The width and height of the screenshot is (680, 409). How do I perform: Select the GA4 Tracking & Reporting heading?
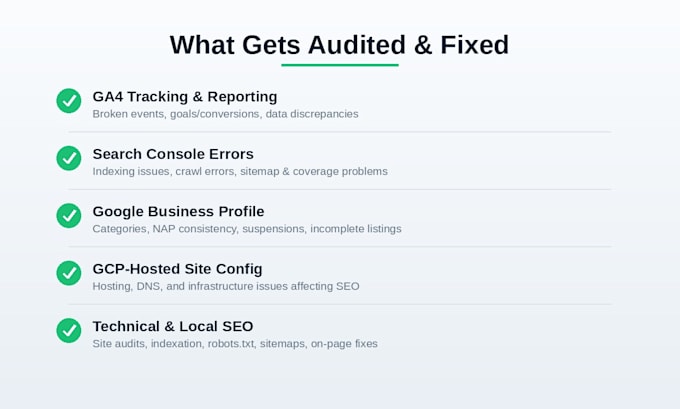pyautogui.click(x=185, y=97)
